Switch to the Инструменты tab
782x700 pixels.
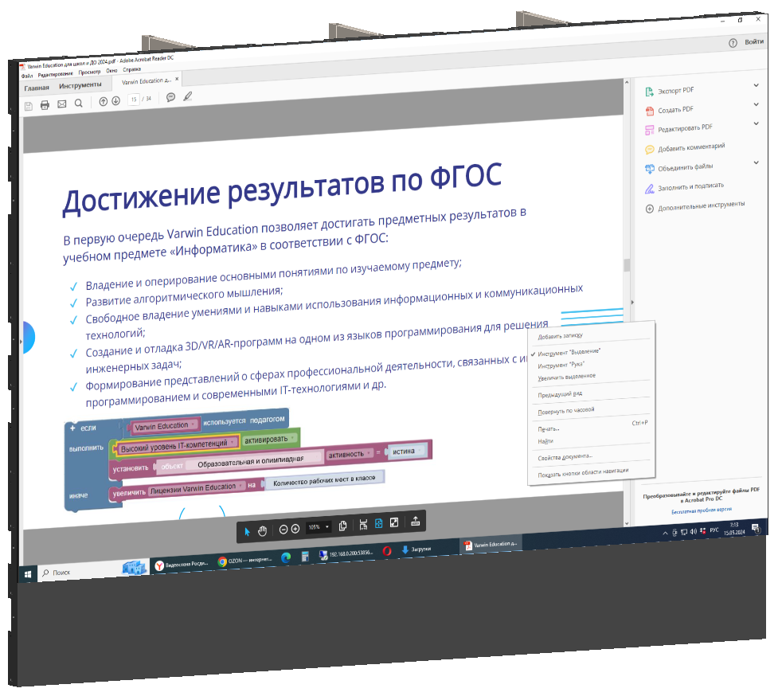click(80, 85)
